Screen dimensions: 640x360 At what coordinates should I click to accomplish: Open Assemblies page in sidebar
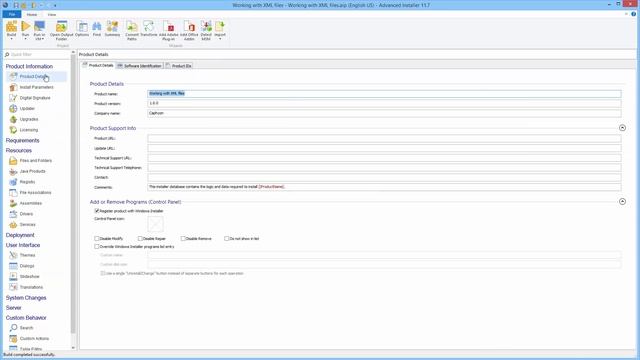[x=31, y=203]
